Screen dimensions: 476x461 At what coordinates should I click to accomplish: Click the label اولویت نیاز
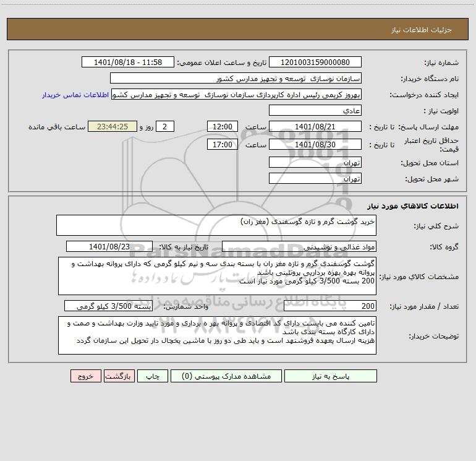click(x=441, y=111)
